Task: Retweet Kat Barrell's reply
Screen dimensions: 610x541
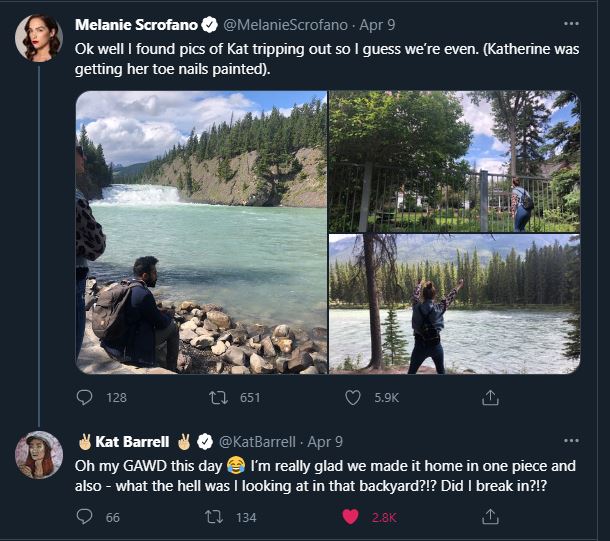Action: pyautogui.click(x=213, y=517)
